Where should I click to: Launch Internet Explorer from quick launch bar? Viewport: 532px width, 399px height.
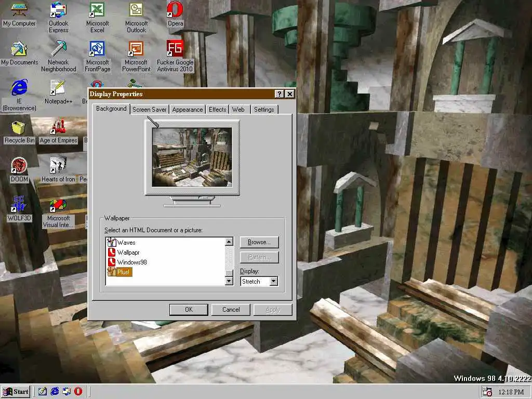click(x=55, y=391)
